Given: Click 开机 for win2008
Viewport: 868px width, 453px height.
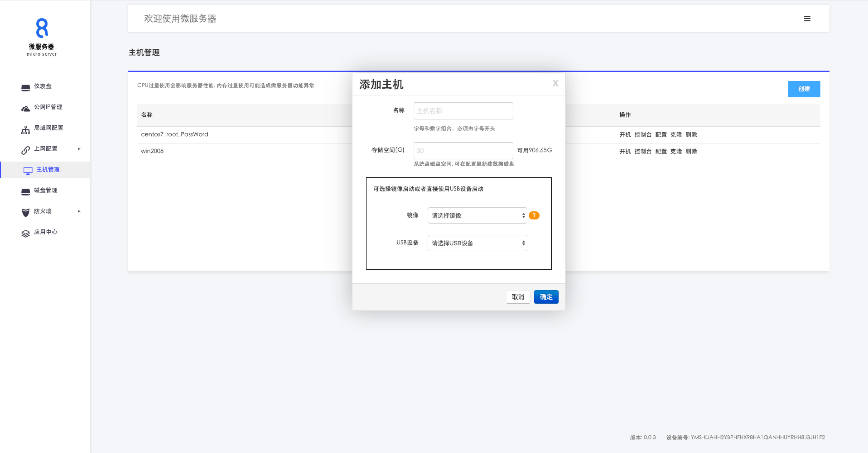Looking at the screenshot, I should click(x=625, y=151).
